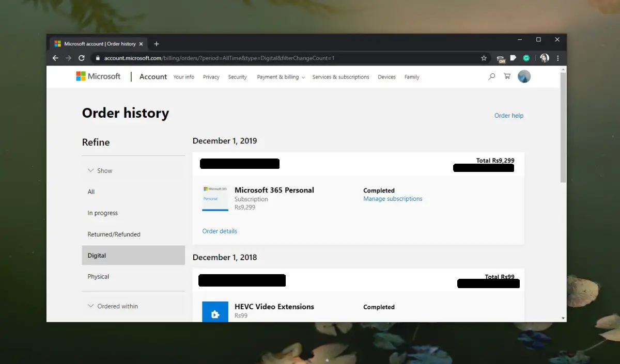Expand Payment & billing dropdown
Screen dimensions: 620x364
[x=281, y=77]
